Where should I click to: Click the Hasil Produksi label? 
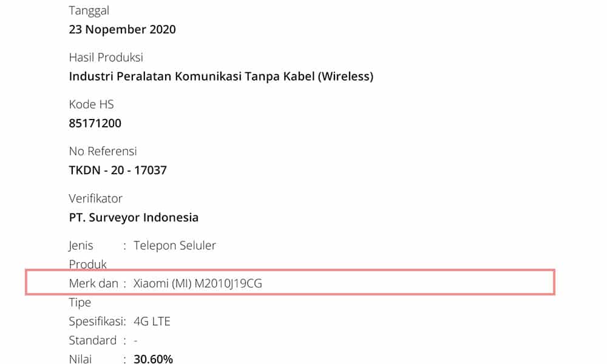(x=106, y=57)
